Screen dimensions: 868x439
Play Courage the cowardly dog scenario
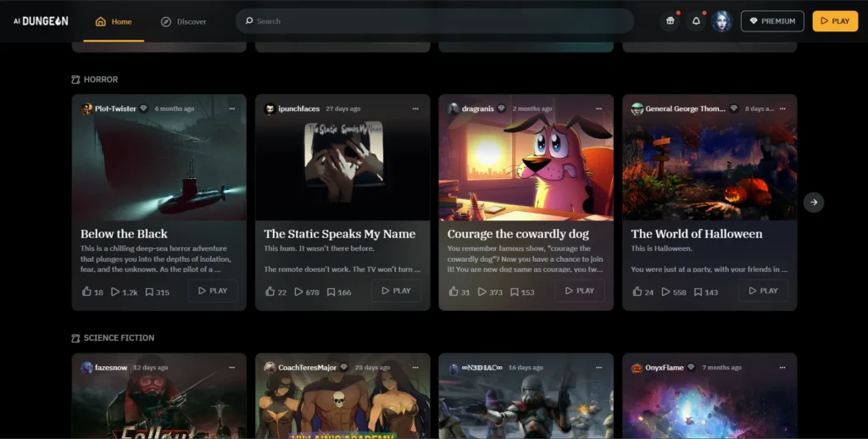(580, 291)
